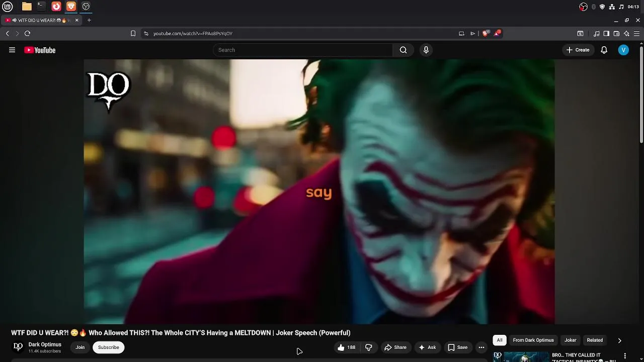Screen dimensions: 644x362
Task: Share the video
Action: coord(395,347)
